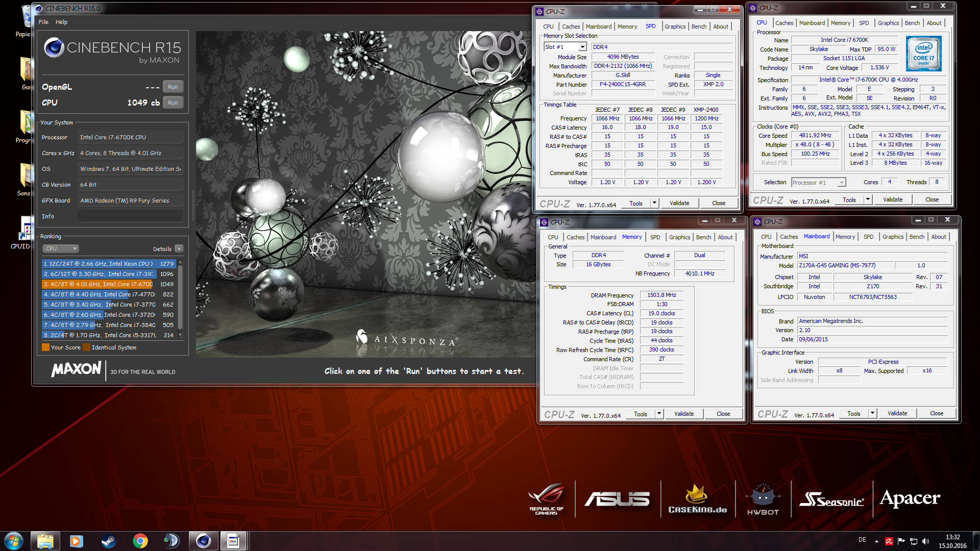Open Tools dropdown arrow in Memory window
980x551 pixels.
(x=658, y=414)
